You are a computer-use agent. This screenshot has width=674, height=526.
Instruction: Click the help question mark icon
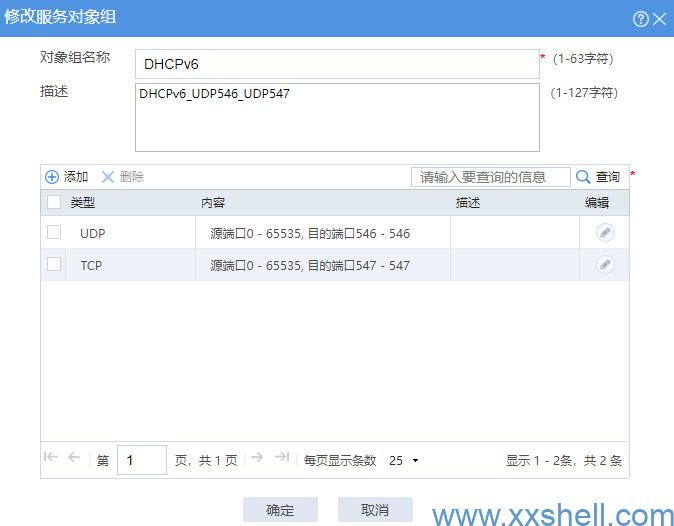click(x=641, y=19)
